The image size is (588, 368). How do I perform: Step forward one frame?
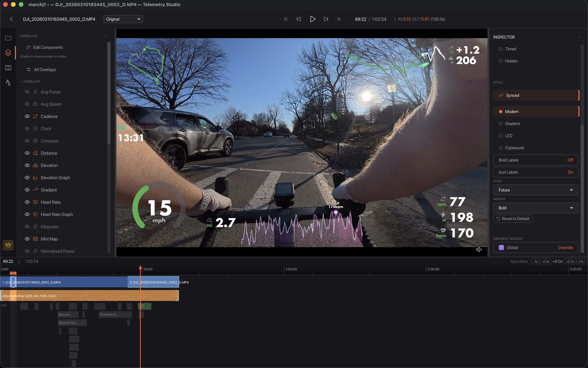click(x=326, y=19)
